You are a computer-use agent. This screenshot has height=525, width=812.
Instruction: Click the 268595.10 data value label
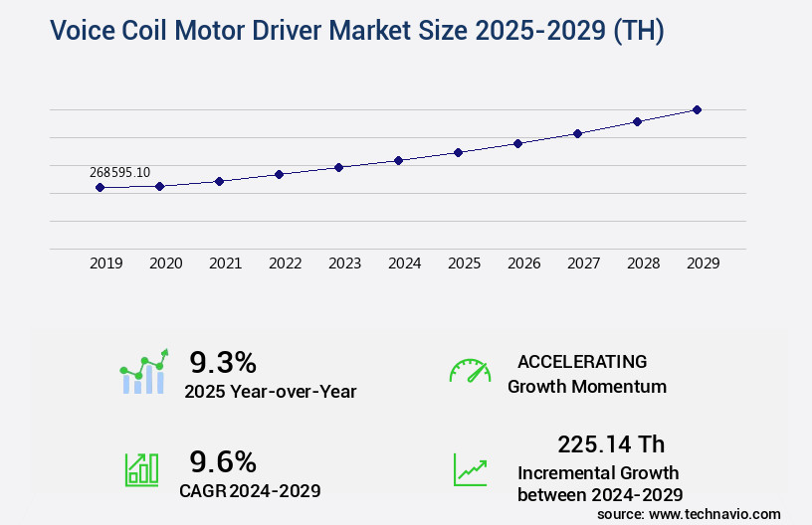pyautogui.click(x=119, y=172)
